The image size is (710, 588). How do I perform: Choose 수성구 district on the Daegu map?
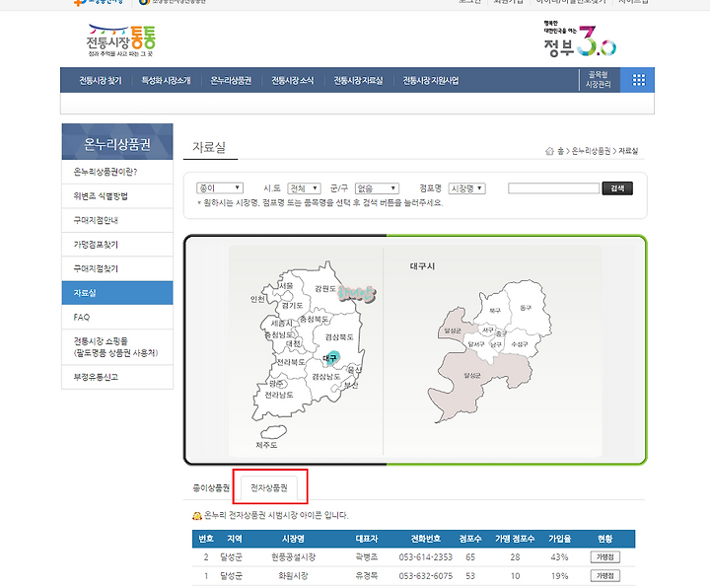(520, 344)
